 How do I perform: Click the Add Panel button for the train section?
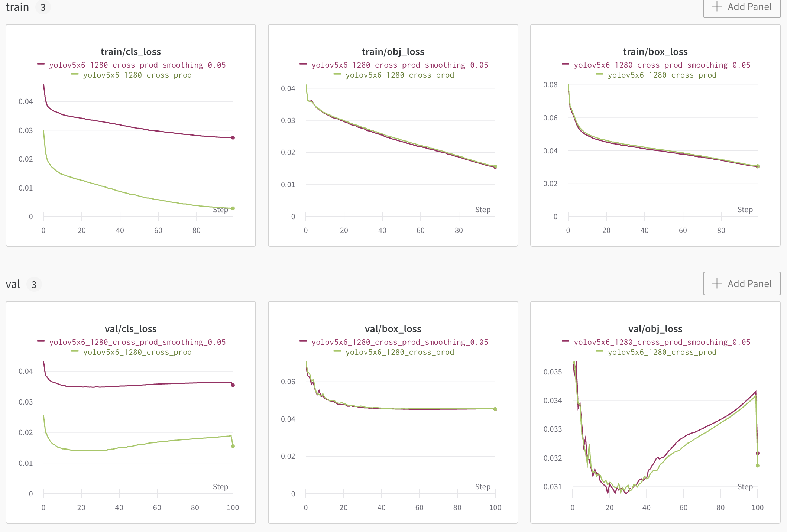coord(742,6)
